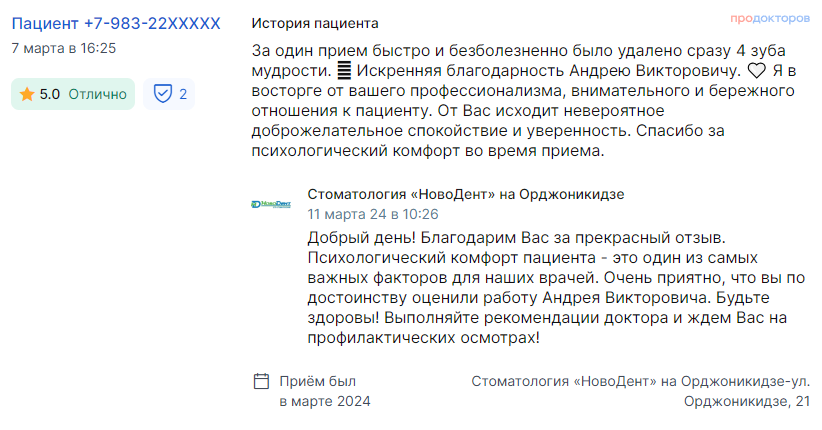Click Приём был в марте 2024 text
Screen dimensions: 822x430
325,391
